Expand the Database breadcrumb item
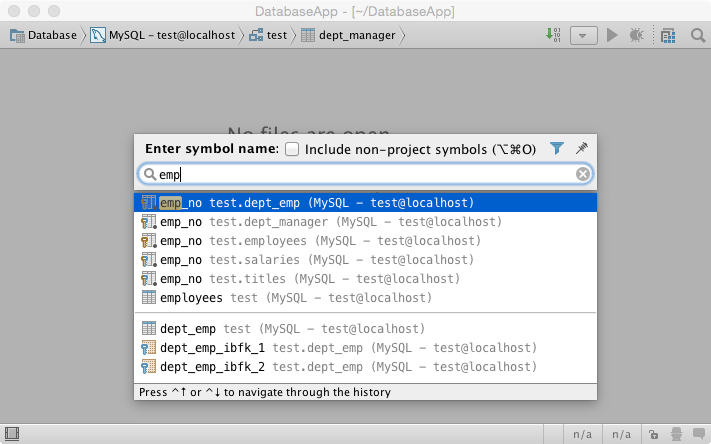This screenshot has height=444, width=711. 44,35
